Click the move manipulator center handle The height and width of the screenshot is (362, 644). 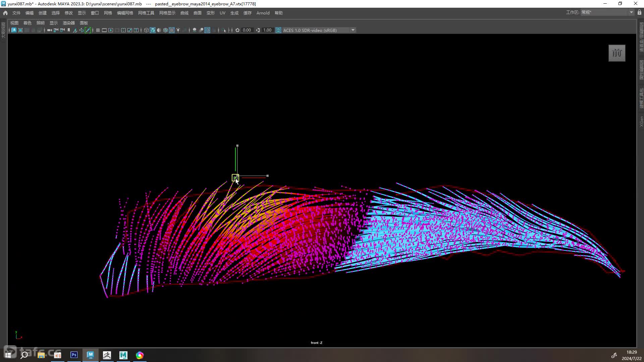(235, 178)
